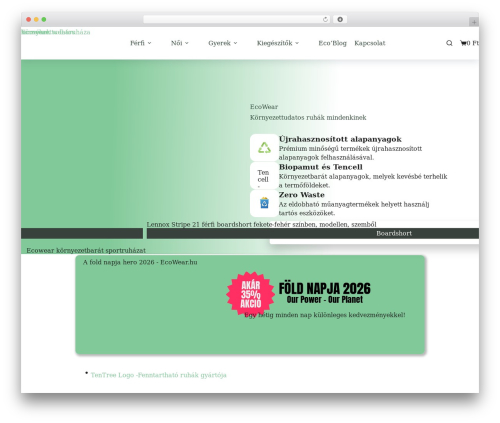Click the Lennox Stripe 21 boardshort image text
Viewport: 500px width, 423px height.
tap(261, 224)
